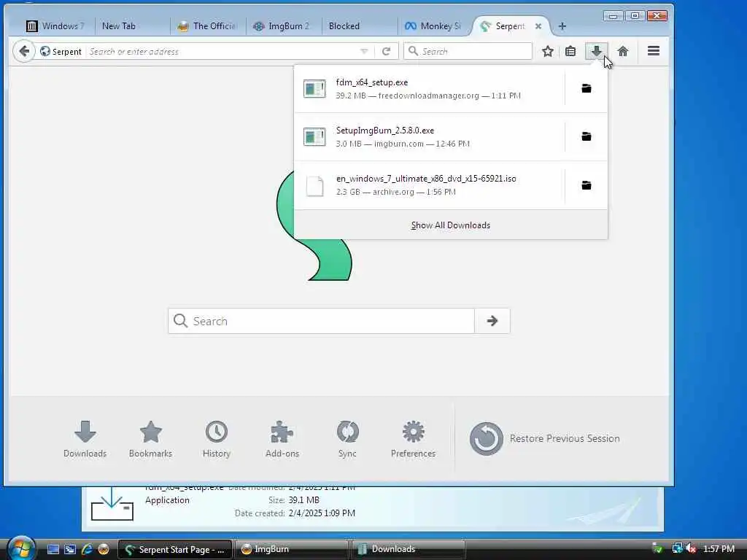Show bookmarks list icon in toolbar
Viewport: 747px width, 560px height.
(570, 51)
